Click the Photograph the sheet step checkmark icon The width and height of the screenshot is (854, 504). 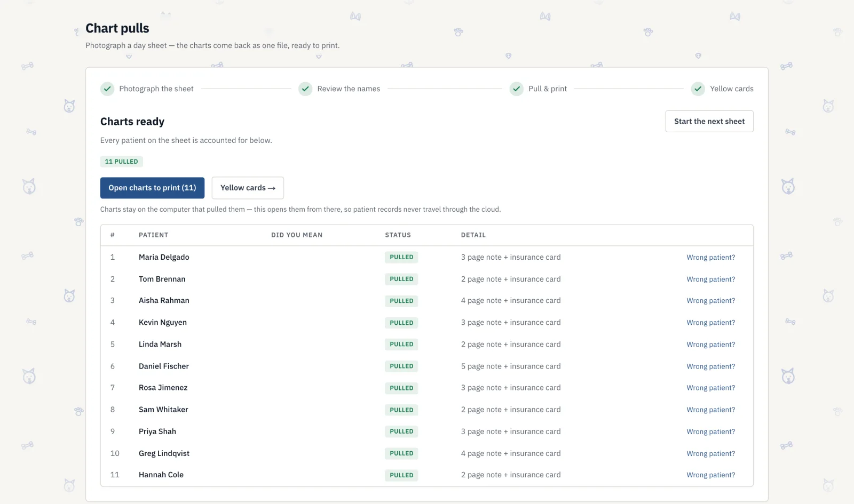(107, 89)
